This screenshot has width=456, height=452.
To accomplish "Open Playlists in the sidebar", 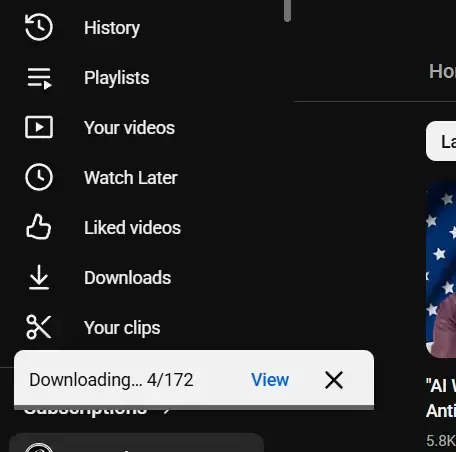I will point(116,78).
